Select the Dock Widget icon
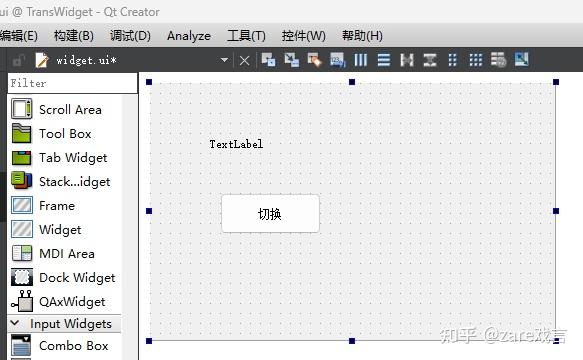583x360 pixels. click(22, 277)
